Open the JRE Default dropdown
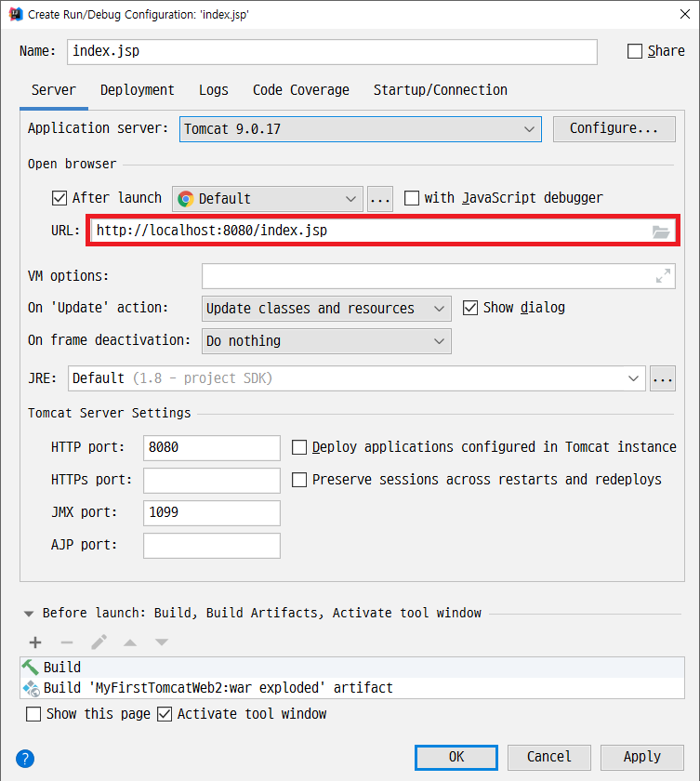This screenshot has height=781, width=700. pyautogui.click(x=357, y=378)
